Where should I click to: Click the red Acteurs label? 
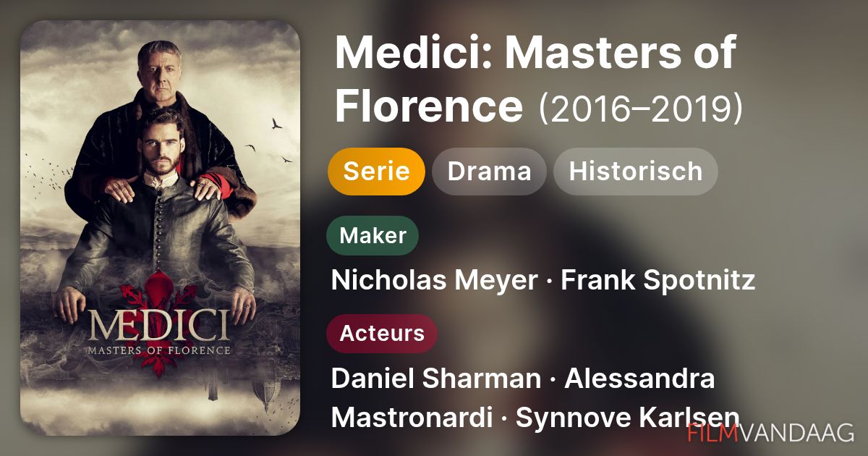[382, 334]
